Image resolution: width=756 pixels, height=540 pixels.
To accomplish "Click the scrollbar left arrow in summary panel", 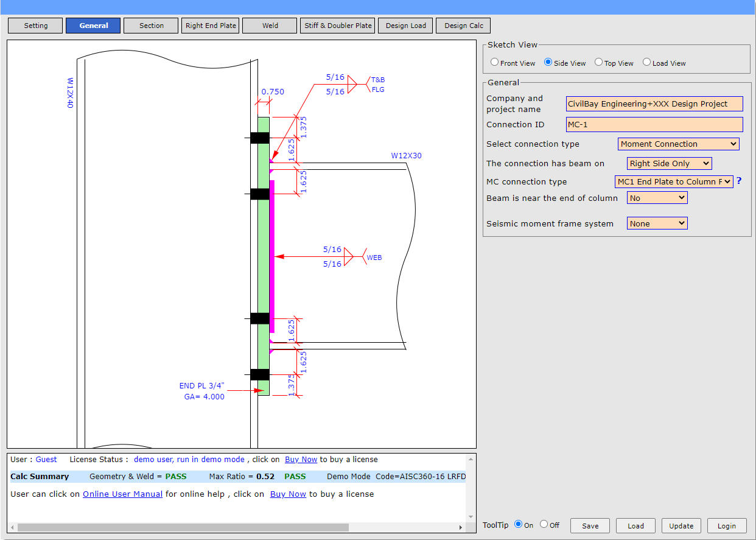I will [x=13, y=527].
